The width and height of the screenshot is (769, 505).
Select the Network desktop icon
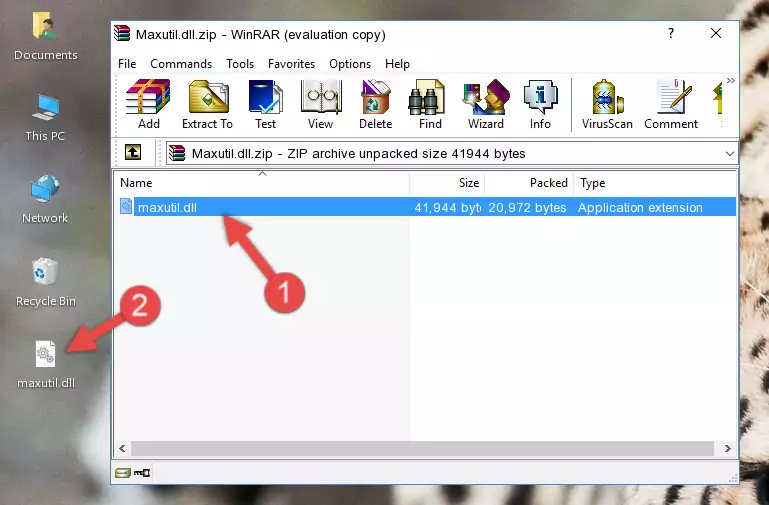(45, 199)
